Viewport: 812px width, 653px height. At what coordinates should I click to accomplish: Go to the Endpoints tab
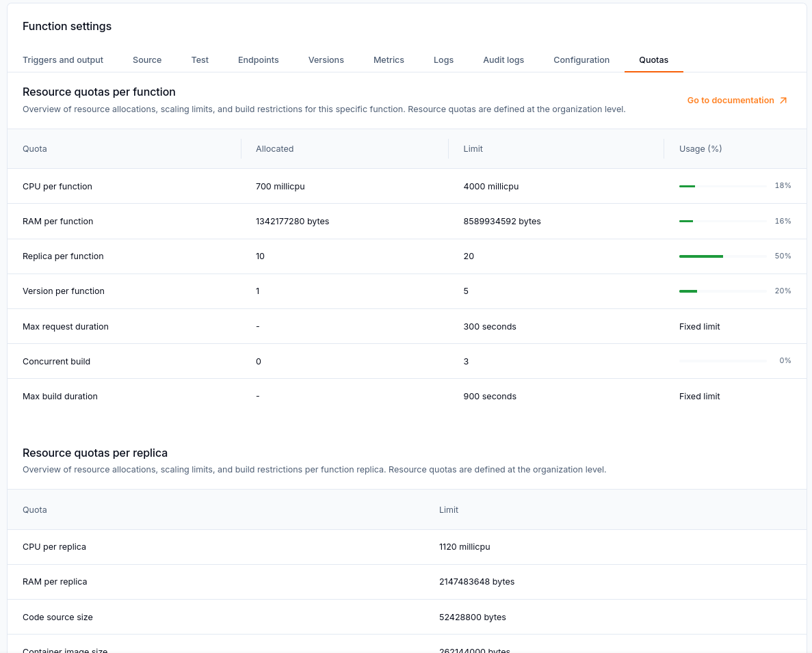click(x=259, y=60)
